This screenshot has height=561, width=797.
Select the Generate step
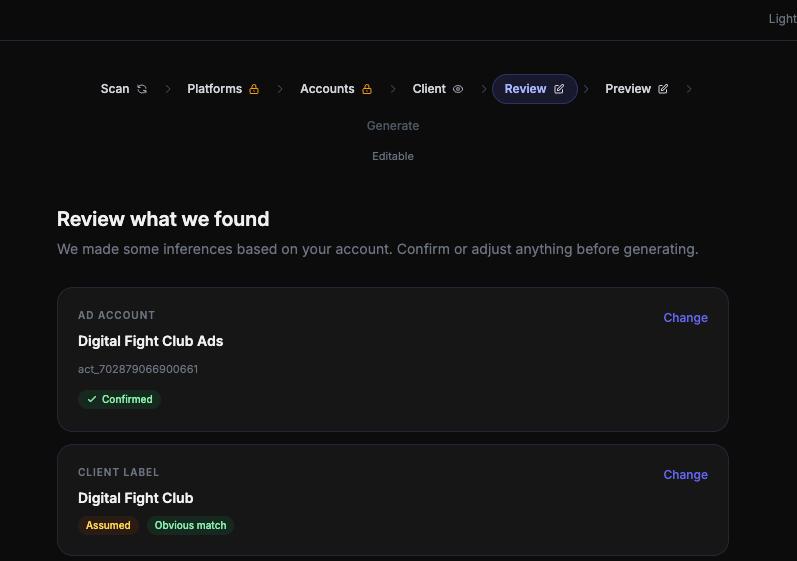click(x=393, y=126)
